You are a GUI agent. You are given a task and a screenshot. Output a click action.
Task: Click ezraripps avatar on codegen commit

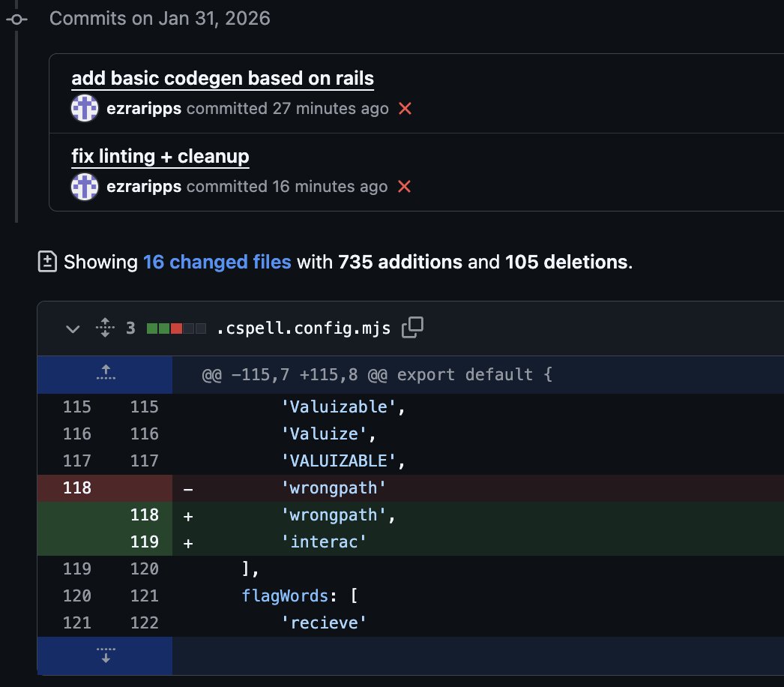pos(85,108)
